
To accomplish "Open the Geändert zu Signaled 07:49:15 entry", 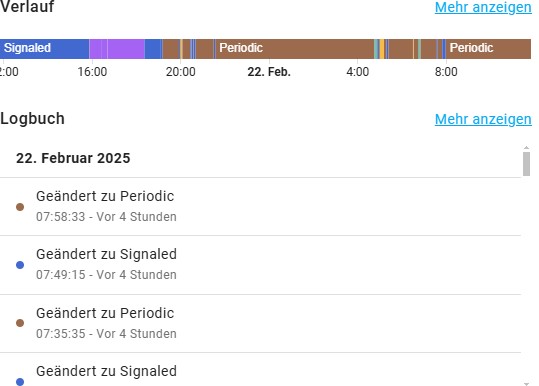I will point(261,265).
